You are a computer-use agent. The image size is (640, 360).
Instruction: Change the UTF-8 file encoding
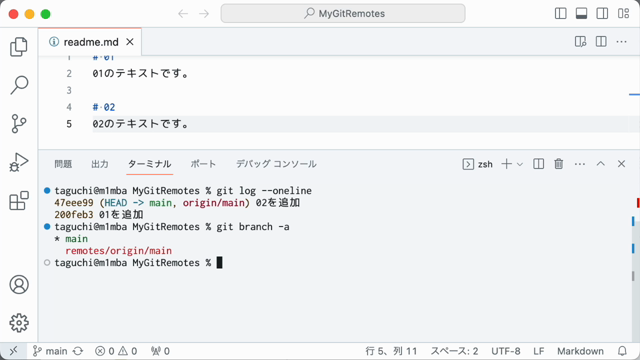(506, 351)
